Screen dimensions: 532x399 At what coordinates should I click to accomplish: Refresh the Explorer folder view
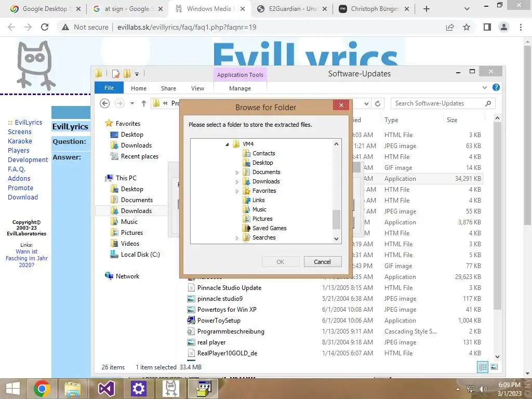tap(378, 103)
